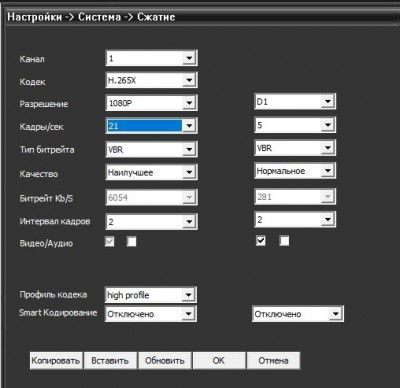The height and width of the screenshot is (388, 400).
Task: Open quality dropdown set to Нормальное
Action: click(295, 171)
